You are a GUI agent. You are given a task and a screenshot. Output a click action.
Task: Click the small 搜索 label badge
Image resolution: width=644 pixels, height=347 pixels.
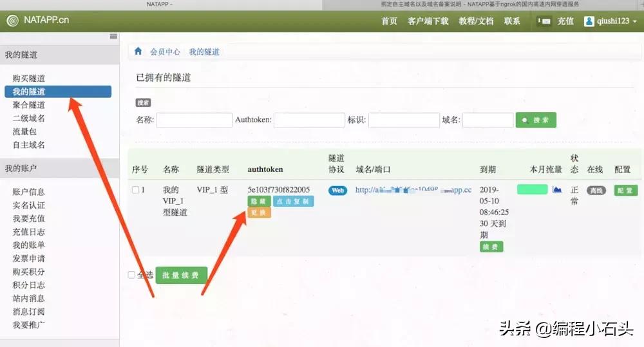(144, 102)
